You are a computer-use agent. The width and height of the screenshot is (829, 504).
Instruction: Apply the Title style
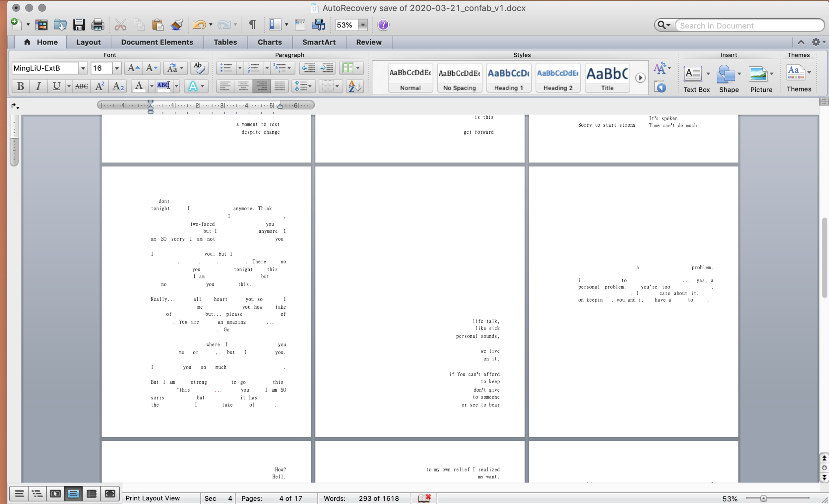[607, 78]
